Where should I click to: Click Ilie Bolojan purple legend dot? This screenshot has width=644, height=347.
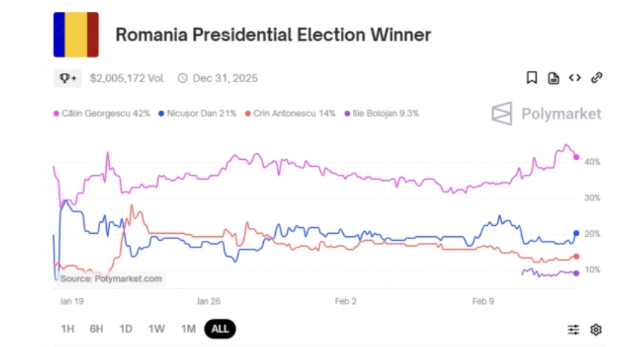(x=347, y=113)
